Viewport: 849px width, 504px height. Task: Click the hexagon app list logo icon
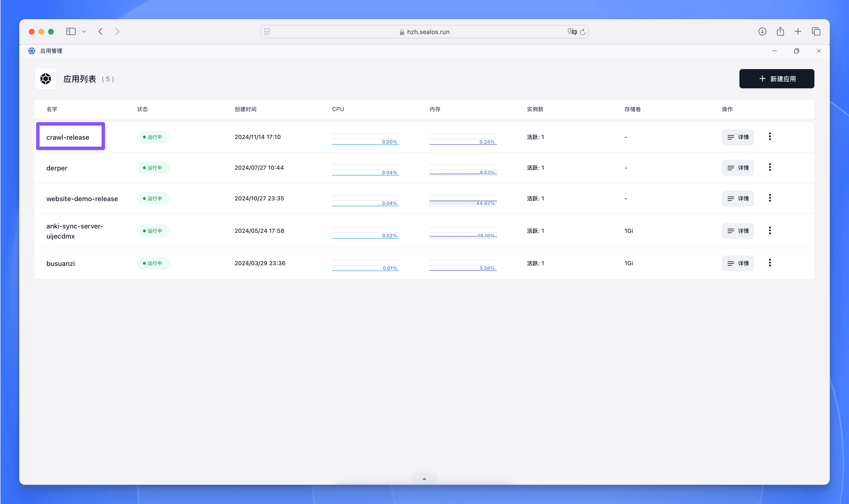(46, 79)
